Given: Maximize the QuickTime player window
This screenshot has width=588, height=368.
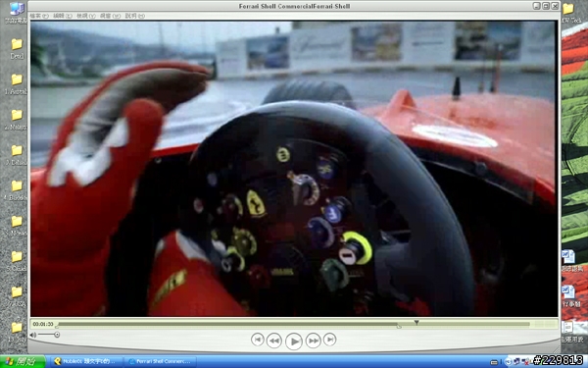Looking at the screenshot, I should (546, 6).
